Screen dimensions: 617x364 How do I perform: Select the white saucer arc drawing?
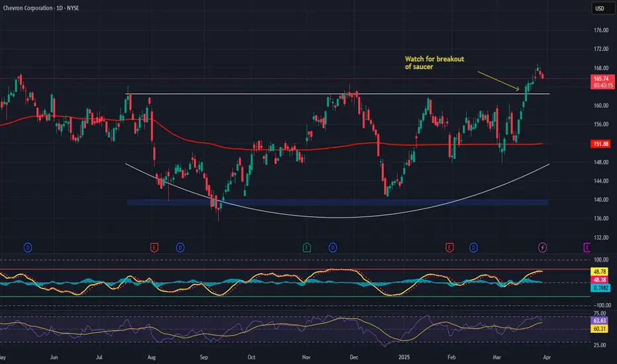[337, 217]
